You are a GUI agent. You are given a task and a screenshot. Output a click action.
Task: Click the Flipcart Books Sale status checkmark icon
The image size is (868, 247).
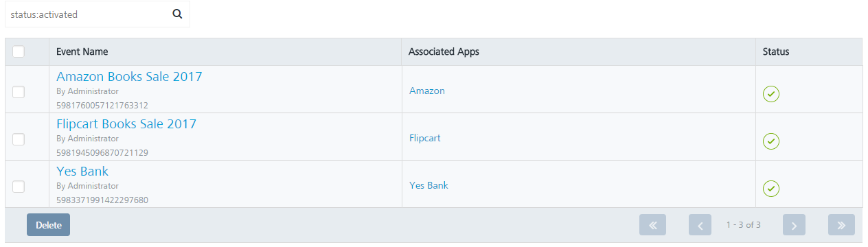(x=771, y=141)
